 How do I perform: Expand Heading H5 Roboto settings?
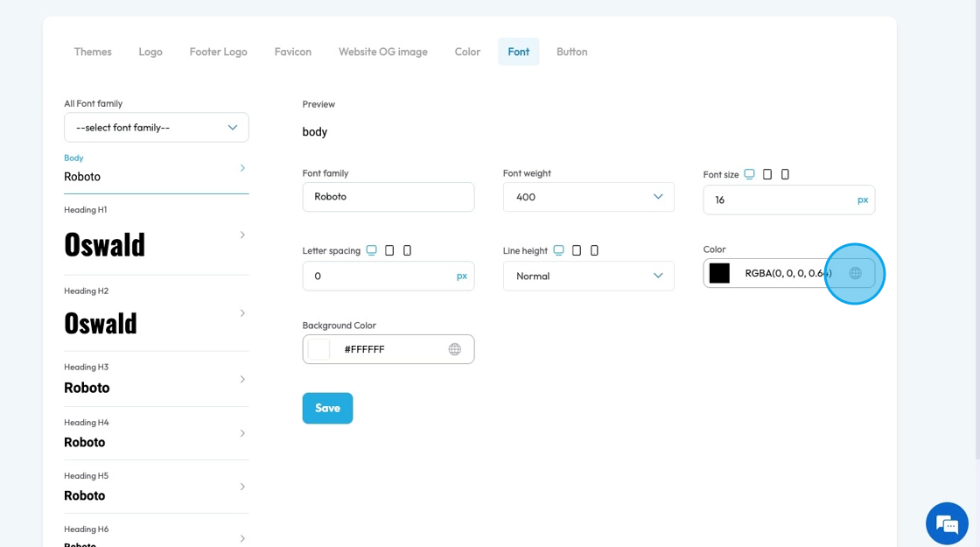point(157,487)
